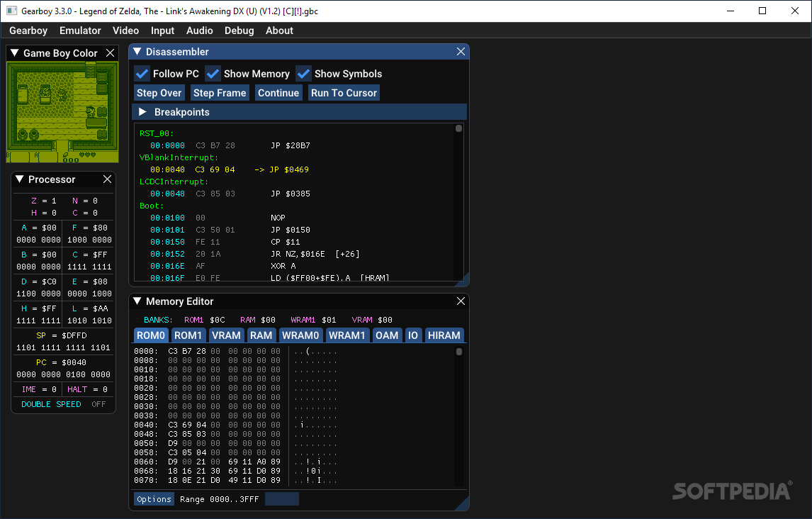
Task: Open the Debug menu
Action: pyautogui.click(x=239, y=30)
